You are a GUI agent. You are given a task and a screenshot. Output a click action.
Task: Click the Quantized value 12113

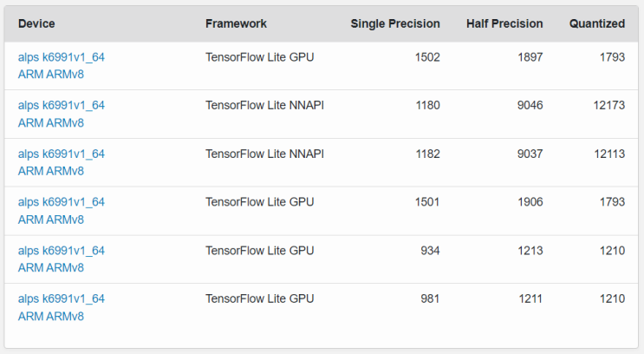[609, 154]
